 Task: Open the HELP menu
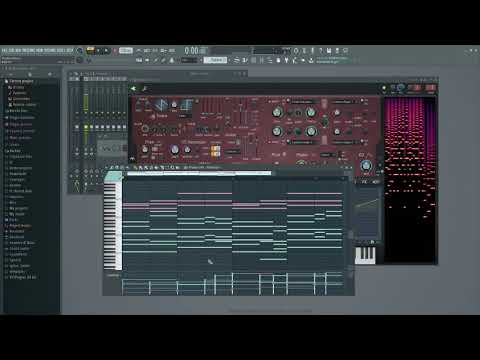70,50
